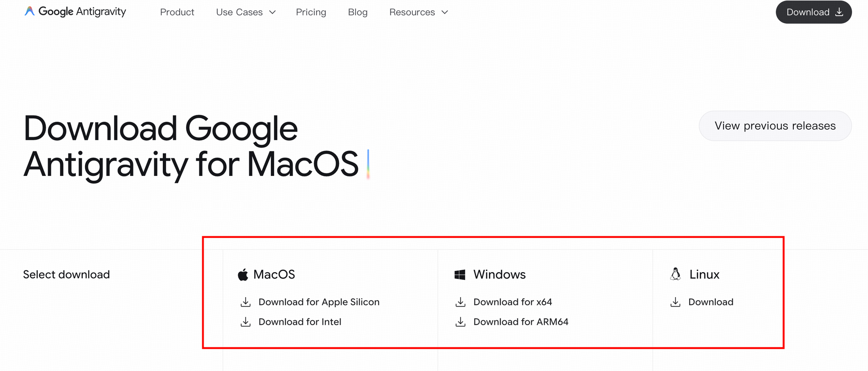The width and height of the screenshot is (868, 371).
Task: Click the Apple logo beside MacOS
Action: tap(243, 275)
